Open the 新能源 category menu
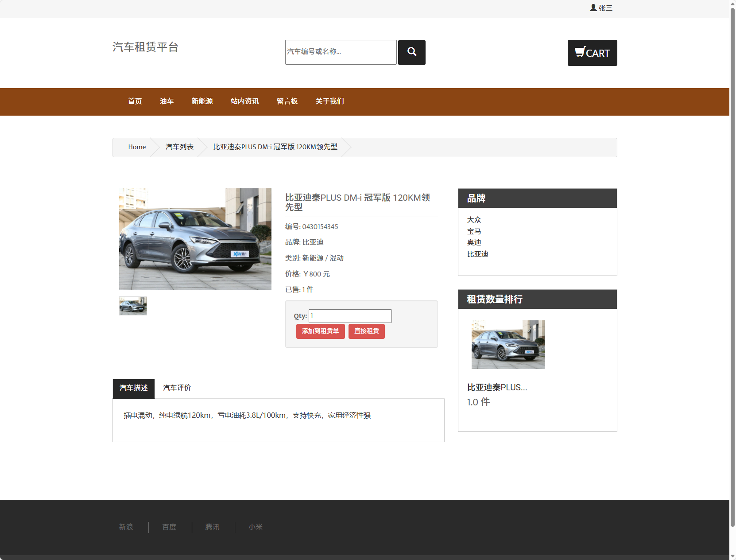 (202, 101)
